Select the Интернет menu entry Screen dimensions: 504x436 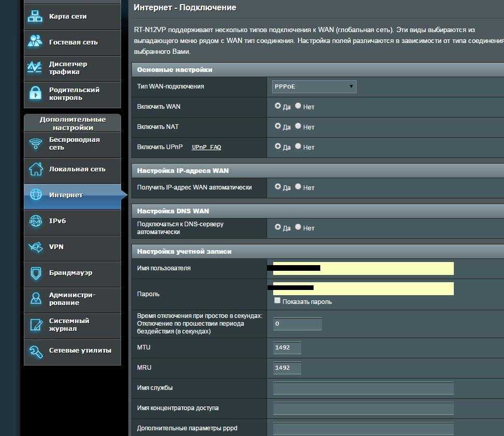(x=72, y=196)
